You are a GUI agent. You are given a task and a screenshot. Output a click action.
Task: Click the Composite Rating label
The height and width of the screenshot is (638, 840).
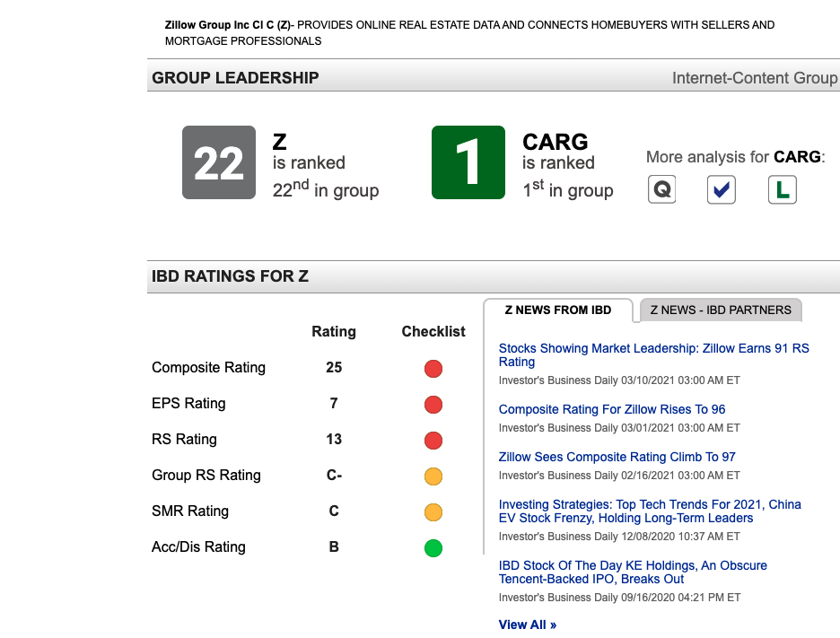[208, 368]
